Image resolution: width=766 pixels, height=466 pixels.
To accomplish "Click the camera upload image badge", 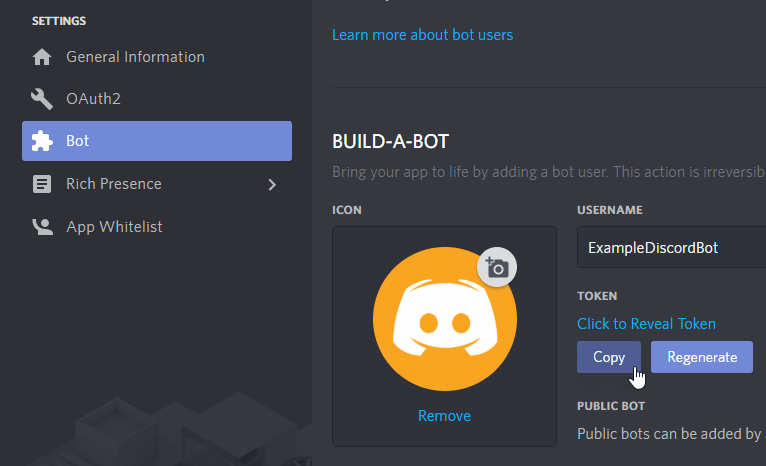I will tap(497, 267).
